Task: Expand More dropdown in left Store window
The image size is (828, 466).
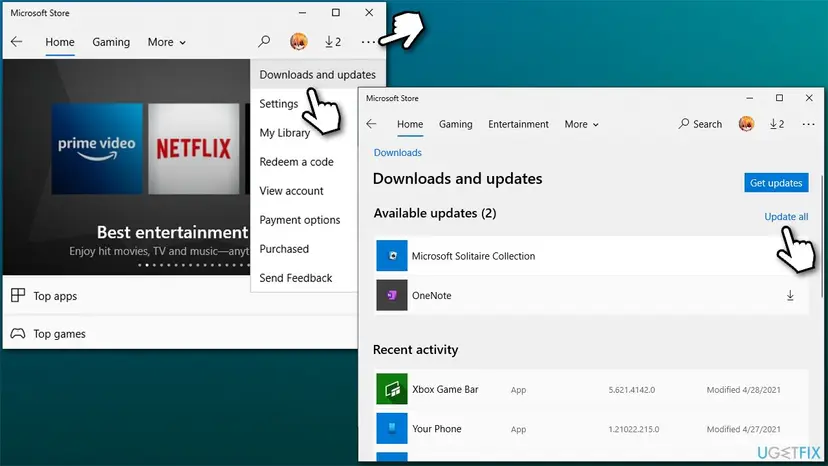Action: 166,42
